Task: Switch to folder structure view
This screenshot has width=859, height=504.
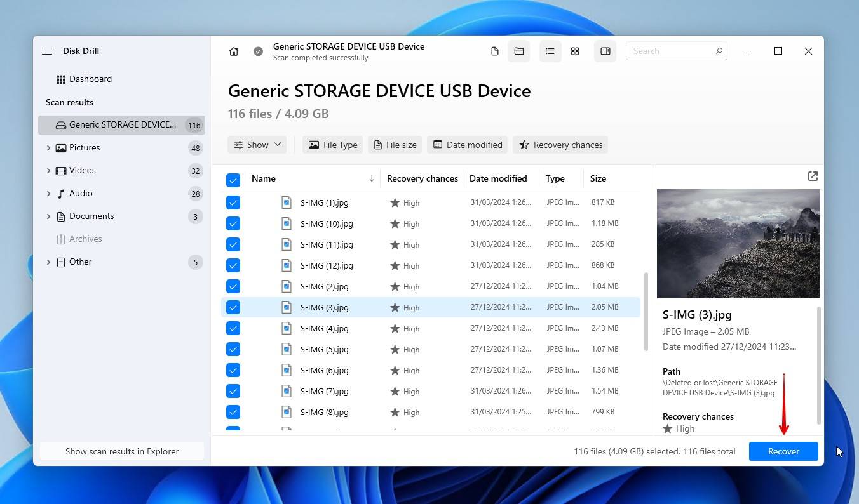Action: tap(518, 51)
